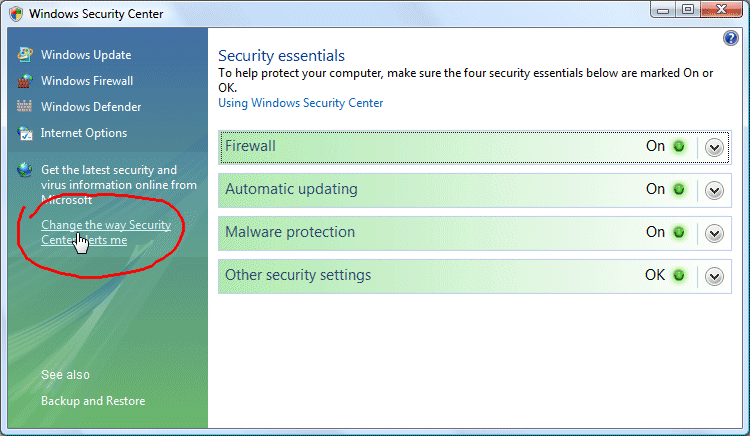
Task: Click the Windows Firewall brick wall icon
Action: 25,81
